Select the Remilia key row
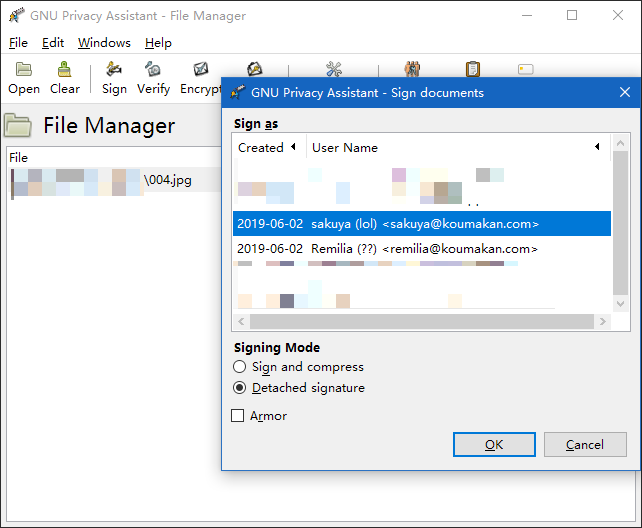Viewport: 642px width, 528px height. [x=420, y=249]
